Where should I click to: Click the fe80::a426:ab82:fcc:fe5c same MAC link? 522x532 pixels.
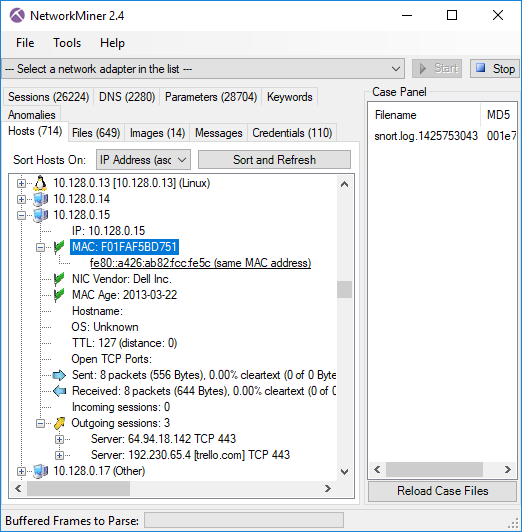pyautogui.click(x=200, y=263)
